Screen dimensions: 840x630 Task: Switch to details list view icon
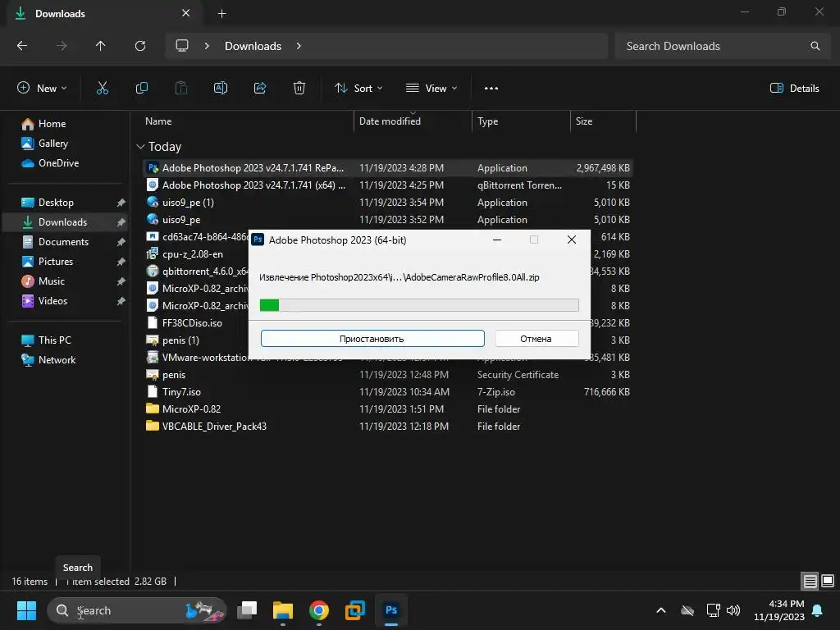[810, 582]
